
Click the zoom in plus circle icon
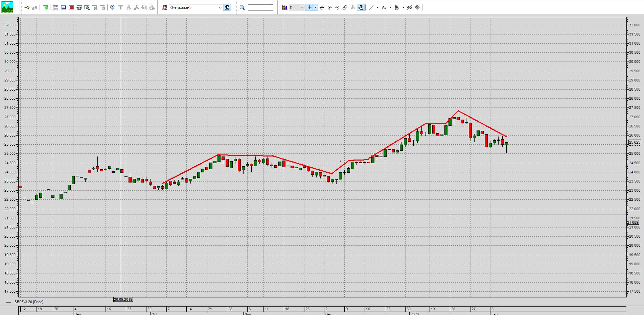click(x=330, y=7)
